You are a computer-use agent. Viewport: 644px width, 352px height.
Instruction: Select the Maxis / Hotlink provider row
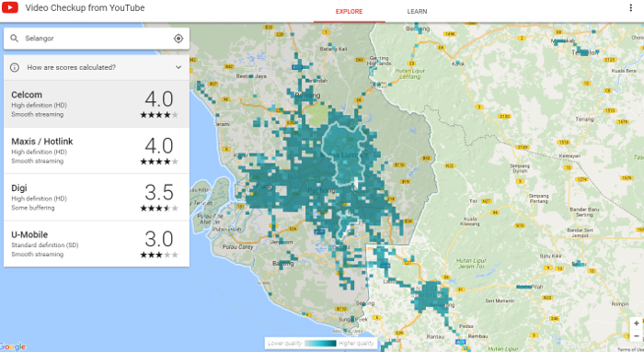pyautogui.click(x=97, y=151)
